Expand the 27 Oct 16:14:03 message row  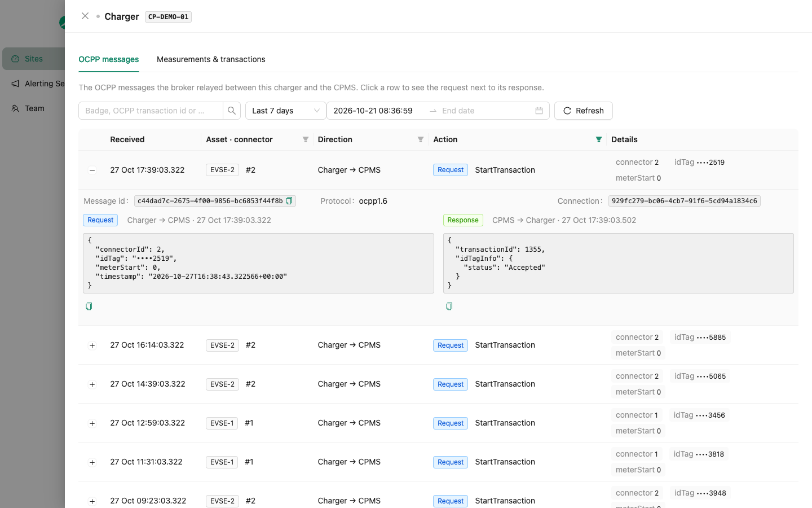[92, 345]
